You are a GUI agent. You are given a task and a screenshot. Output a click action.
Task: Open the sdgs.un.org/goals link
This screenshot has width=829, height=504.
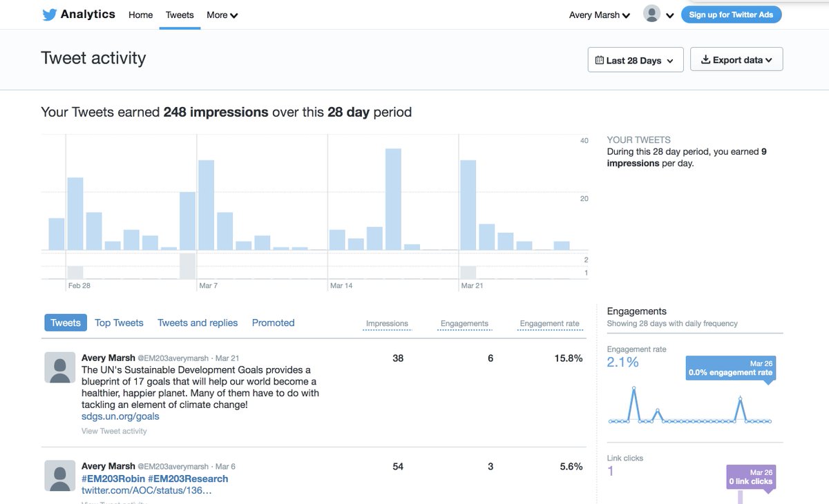tap(120, 416)
